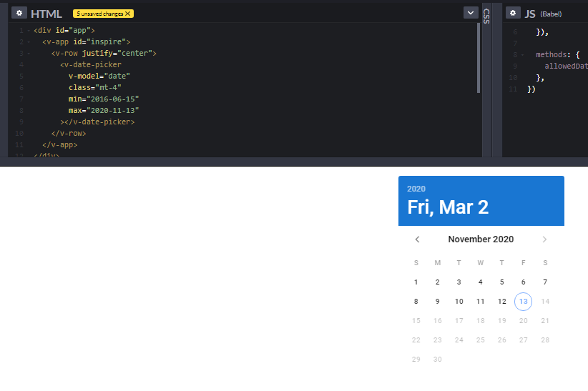Place cursor on v-model="date" line

point(99,76)
